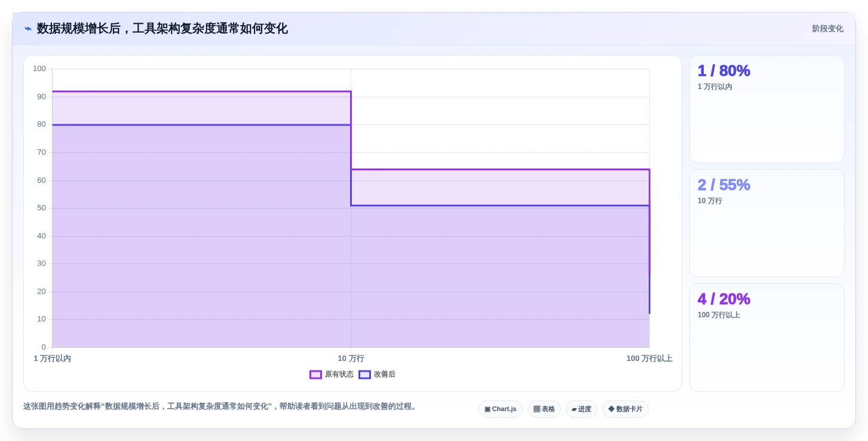
Task: Click the chart description caption text
Action: point(220,406)
